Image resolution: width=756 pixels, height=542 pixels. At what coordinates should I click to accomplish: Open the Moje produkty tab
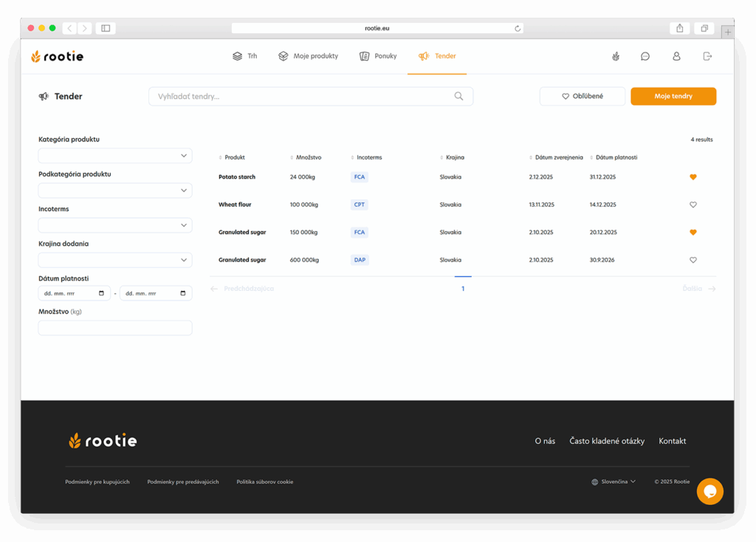(x=309, y=56)
